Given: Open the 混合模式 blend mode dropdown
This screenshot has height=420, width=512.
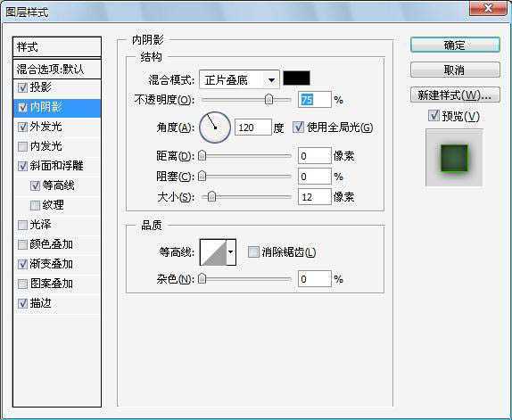Looking at the screenshot, I should coord(239,79).
